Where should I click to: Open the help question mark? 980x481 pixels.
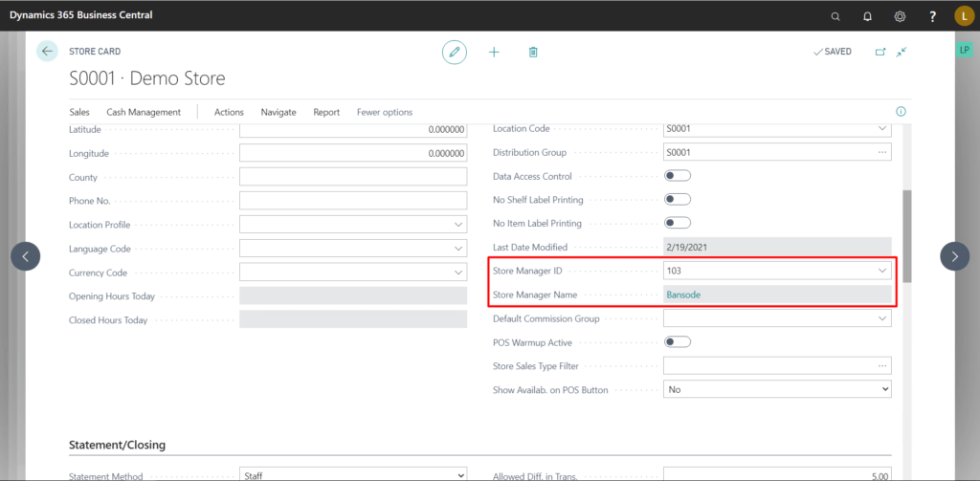932,16
